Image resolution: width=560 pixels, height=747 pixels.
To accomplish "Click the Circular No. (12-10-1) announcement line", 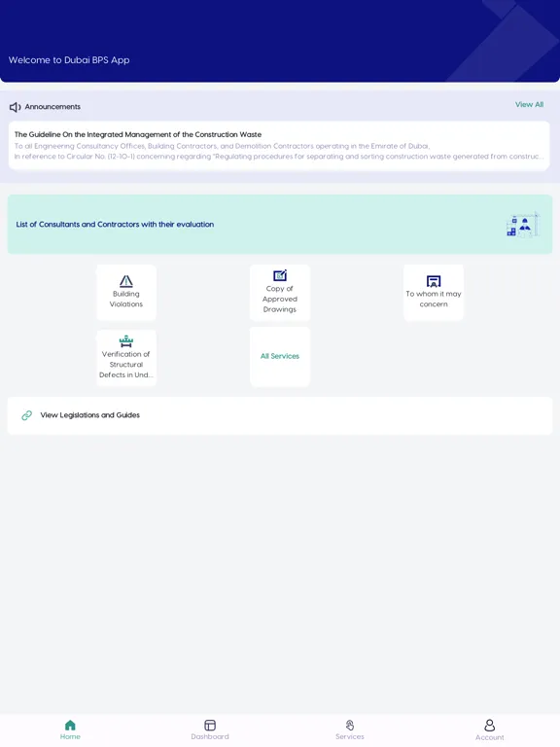I will coord(279,157).
